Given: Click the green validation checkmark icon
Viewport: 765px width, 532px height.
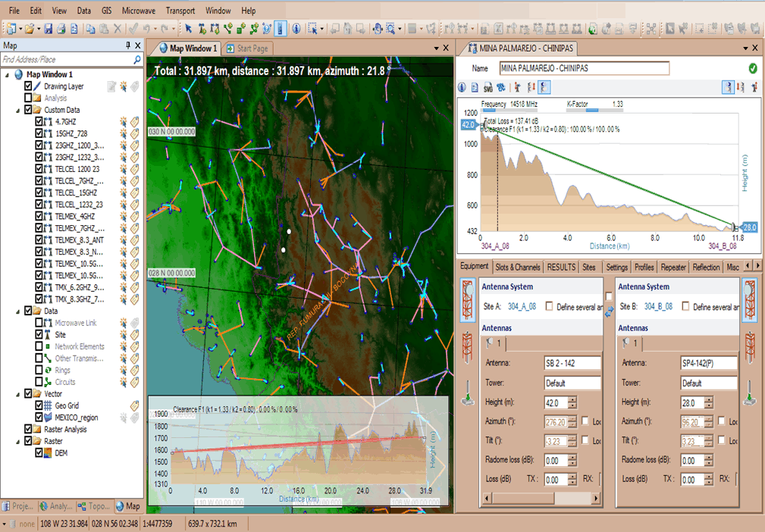Looking at the screenshot, I should [x=752, y=68].
